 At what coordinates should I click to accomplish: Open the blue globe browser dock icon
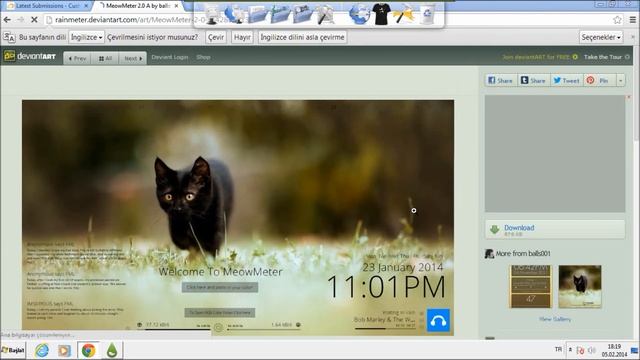tap(359, 14)
